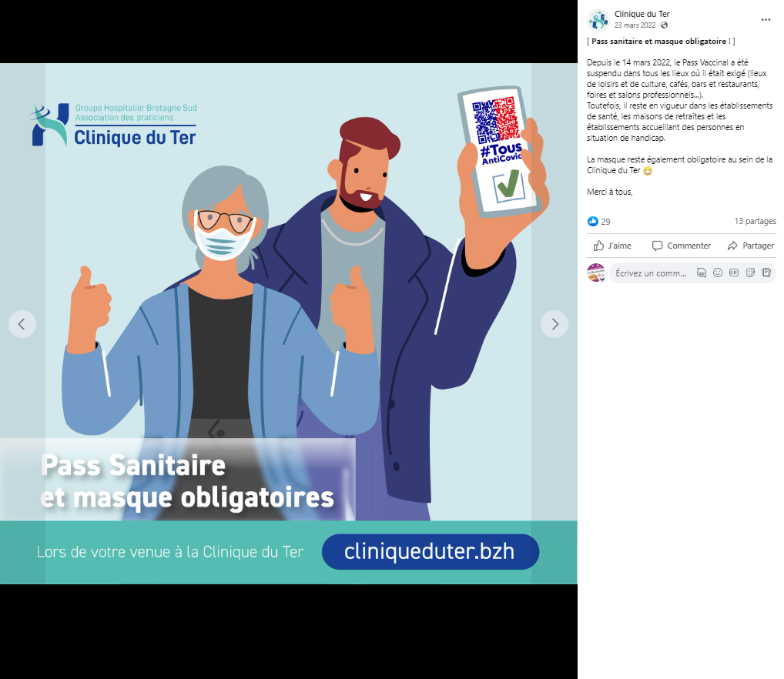This screenshot has height=679, width=784.
Task: Toggle the J'aime like button
Action: (x=612, y=246)
